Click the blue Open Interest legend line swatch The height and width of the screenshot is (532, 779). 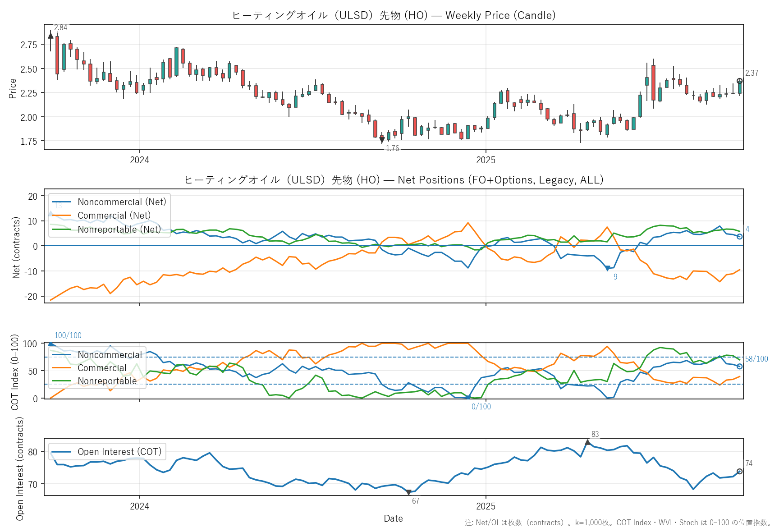pos(61,452)
